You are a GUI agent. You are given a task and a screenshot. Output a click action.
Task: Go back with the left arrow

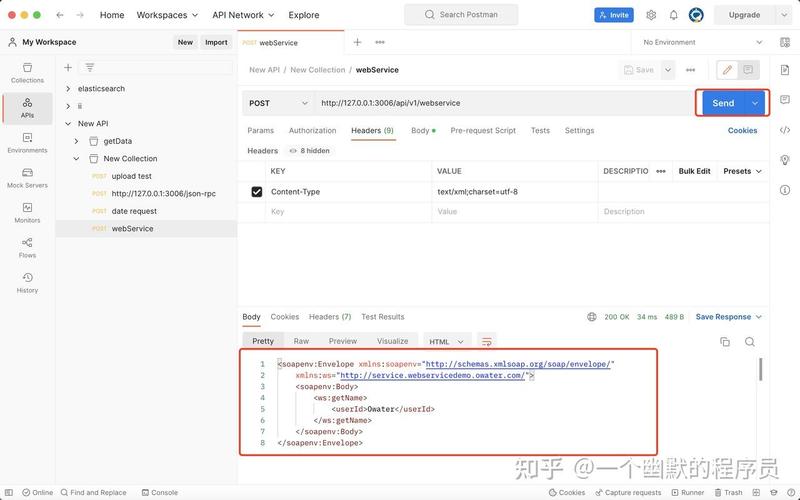pos(60,15)
